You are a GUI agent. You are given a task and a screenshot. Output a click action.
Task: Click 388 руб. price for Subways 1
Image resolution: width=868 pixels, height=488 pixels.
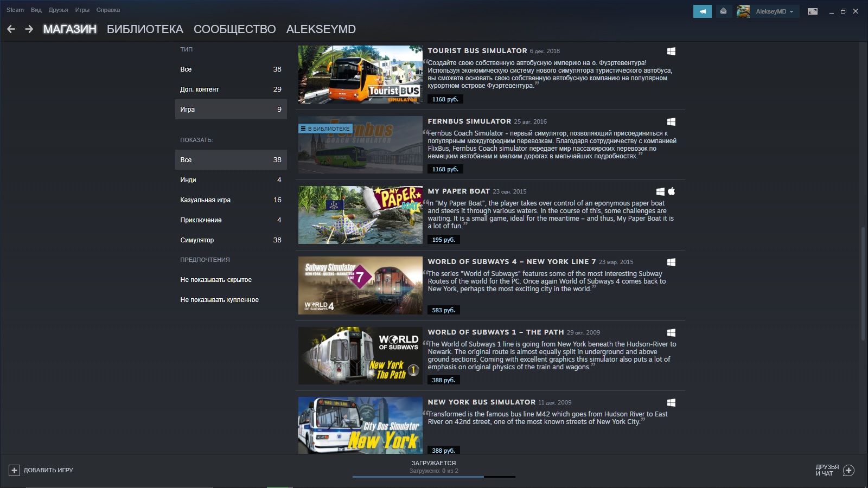click(444, 380)
